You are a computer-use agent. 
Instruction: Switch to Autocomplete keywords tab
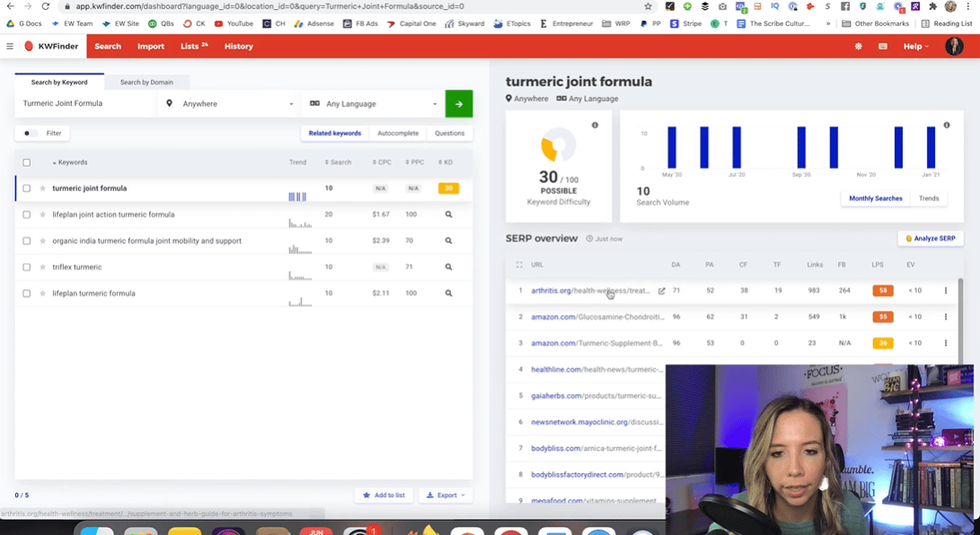point(398,133)
